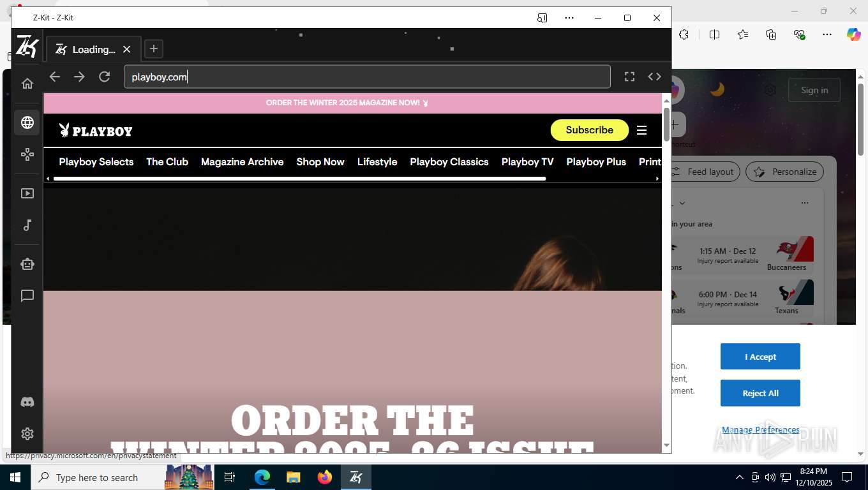Open the Copilot icon in Edge
The image size is (868, 490).
[853, 34]
